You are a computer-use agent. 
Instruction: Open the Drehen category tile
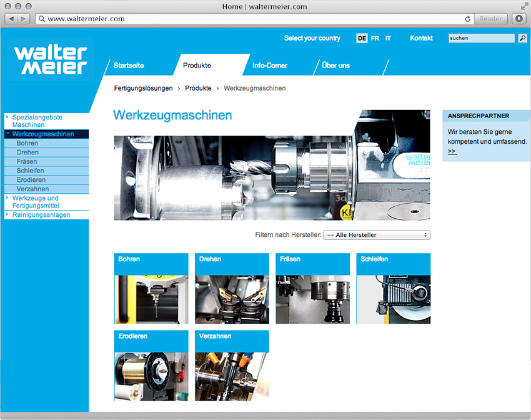232,288
